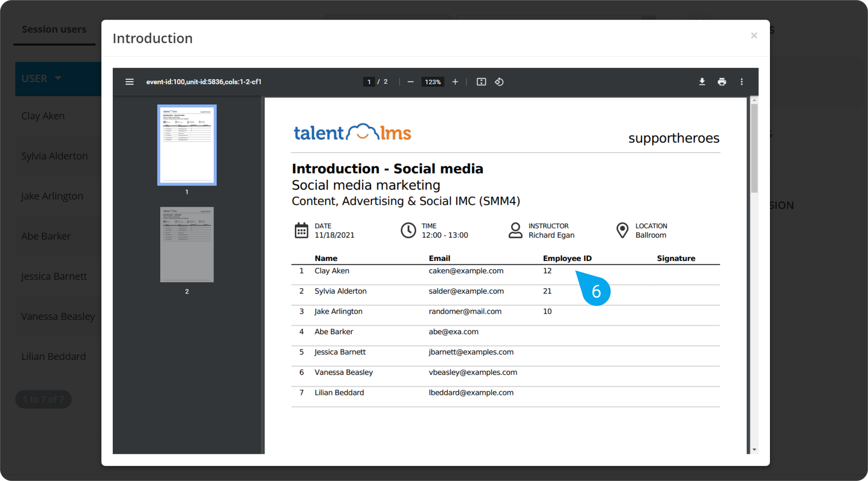Click the calendar DATE icon
Screen dimensions: 868x481
(x=301, y=230)
